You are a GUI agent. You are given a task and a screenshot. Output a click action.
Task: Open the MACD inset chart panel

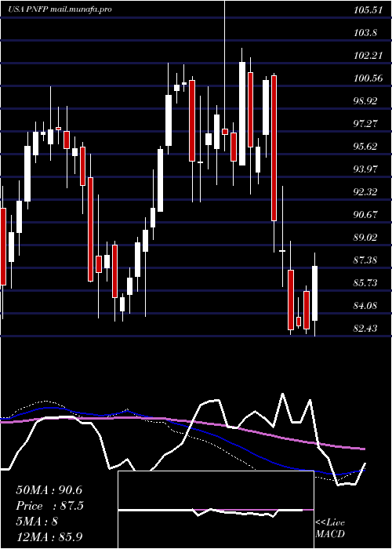(216, 510)
